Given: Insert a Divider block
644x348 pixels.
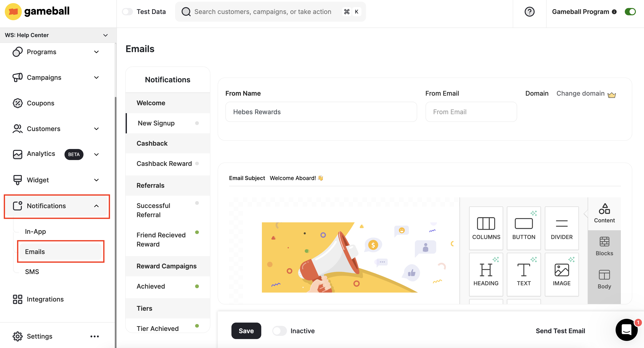Looking at the screenshot, I should click(562, 228).
